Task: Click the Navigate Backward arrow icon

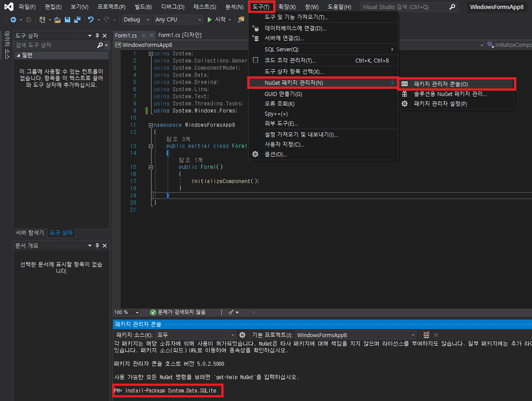Action: (x=13, y=20)
